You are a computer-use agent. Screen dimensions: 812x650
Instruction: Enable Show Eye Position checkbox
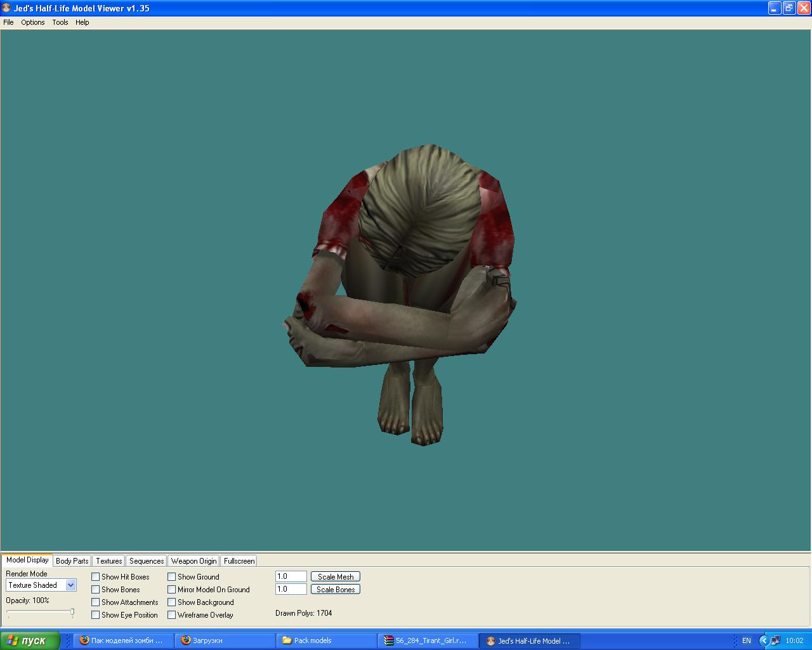coord(96,615)
